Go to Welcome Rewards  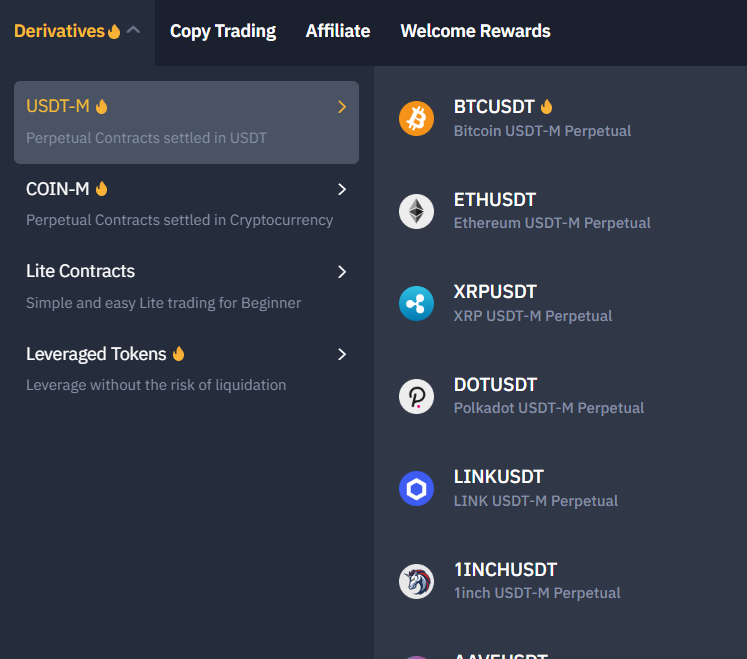coord(475,31)
